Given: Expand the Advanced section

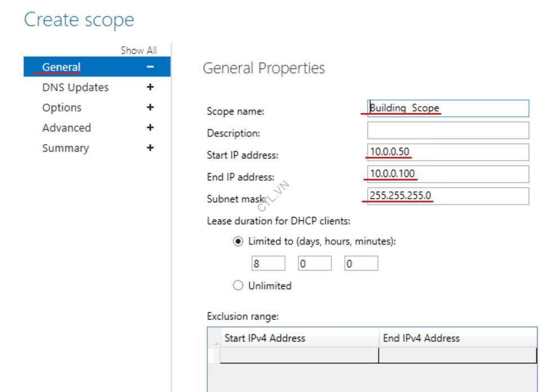Looking at the screenshot, I should tap(149, 128).
